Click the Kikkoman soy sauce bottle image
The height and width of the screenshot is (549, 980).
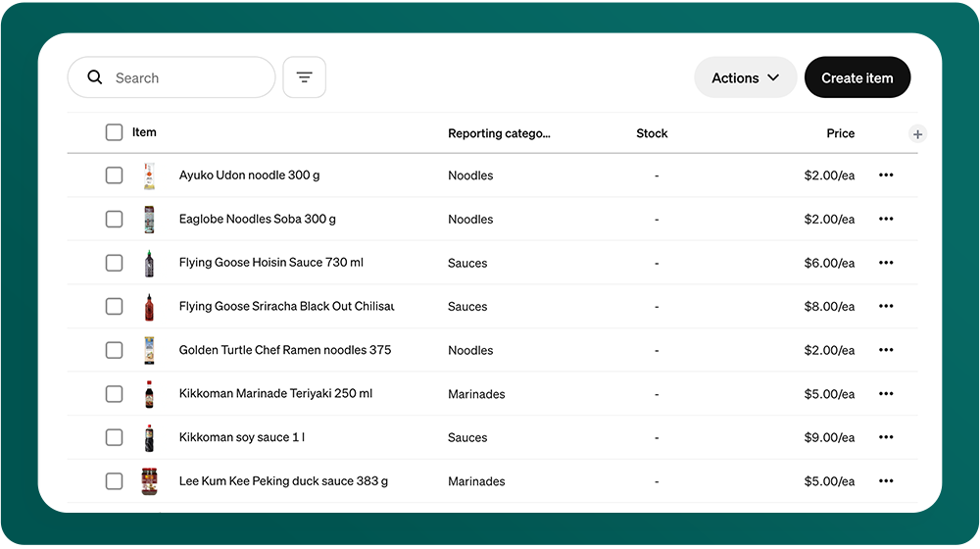tap(149, 437)
